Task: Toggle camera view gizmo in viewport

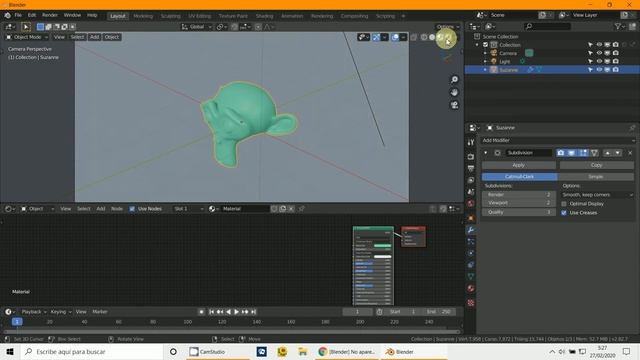Action: click(454, 105)
